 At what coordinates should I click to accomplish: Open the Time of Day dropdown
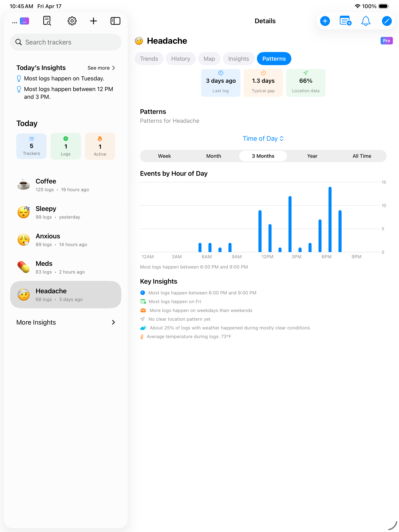pyautogui.click(x=263, y=139)
